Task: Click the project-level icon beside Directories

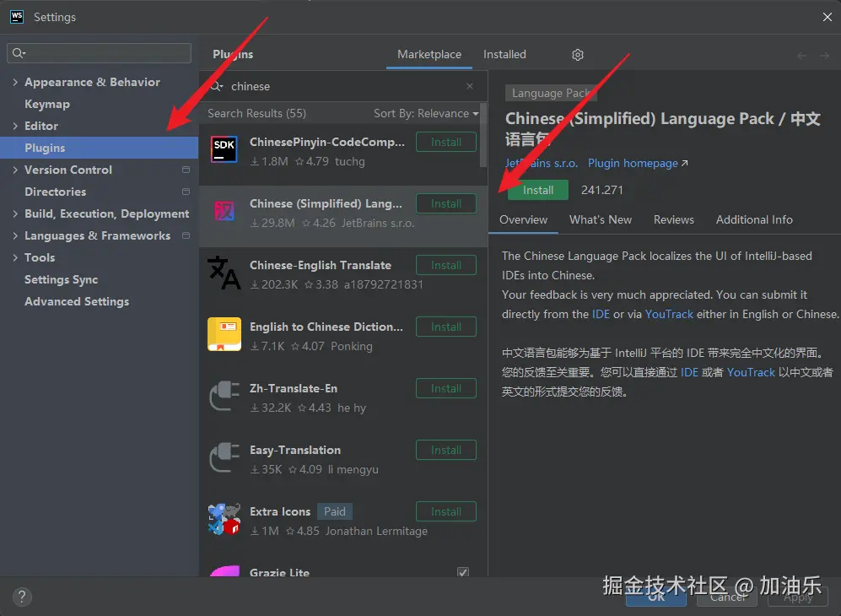Action: pos(186,192)
